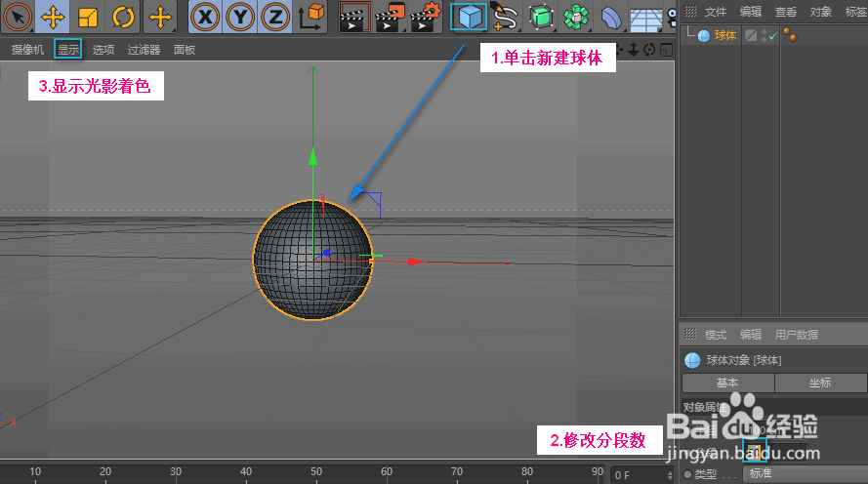Toggle the X axis lock
This screenshot has width=868, height=484.
(x=205, y=17)
